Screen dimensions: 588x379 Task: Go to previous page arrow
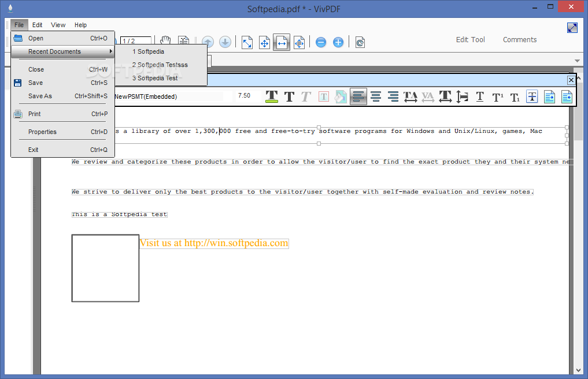click(x=208, y=42)
